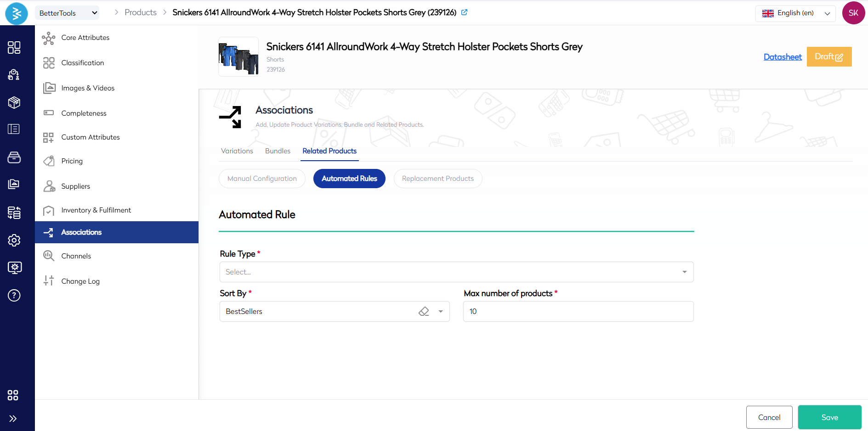
Task: Open the BetterTools workspace dropdown
Action: 68,13
